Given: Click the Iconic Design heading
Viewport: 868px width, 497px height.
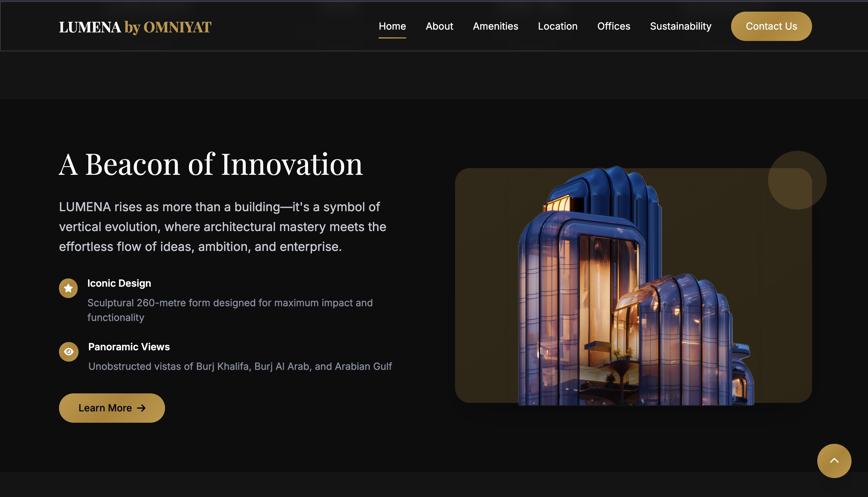Looking at the screenshot, I should [119, 283].
